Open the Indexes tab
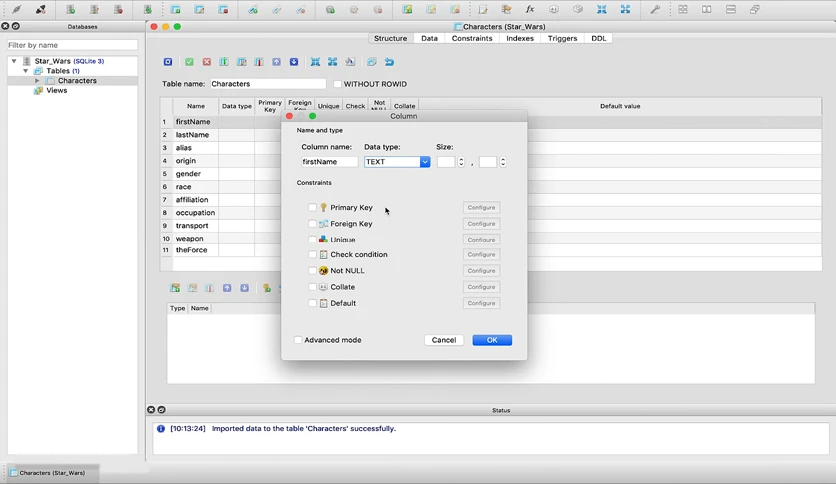The width and height of the screenshot is (836, 484). [520, 38]
